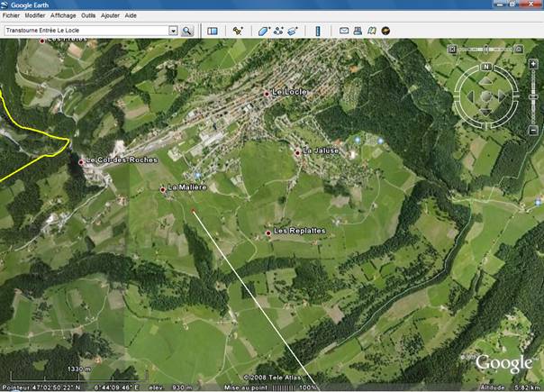Click the add placemark pin icon
The image size is (544, 392).
tap(238, 30)
